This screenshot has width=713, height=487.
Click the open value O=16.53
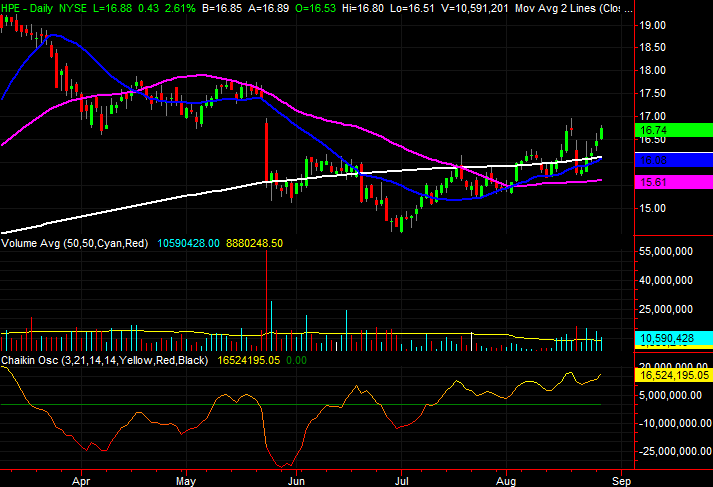pos(315,8)
